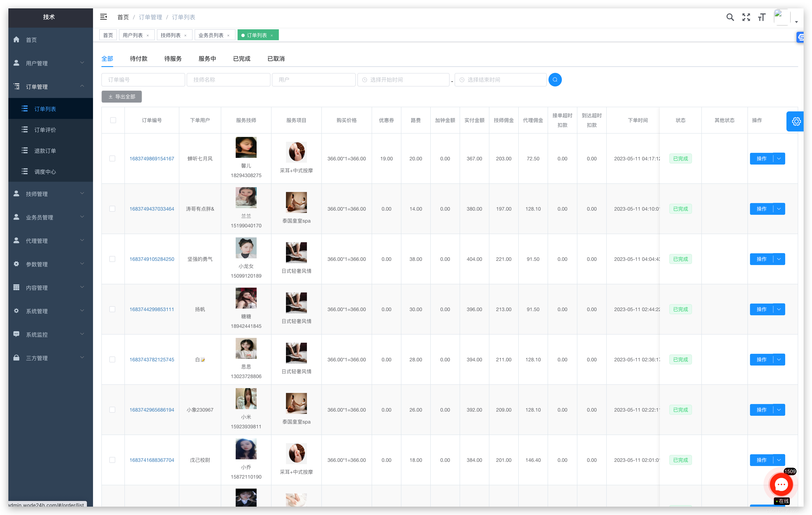Click the header search magnifier icon
812x515 pixels.
click(x=730, y=17)
